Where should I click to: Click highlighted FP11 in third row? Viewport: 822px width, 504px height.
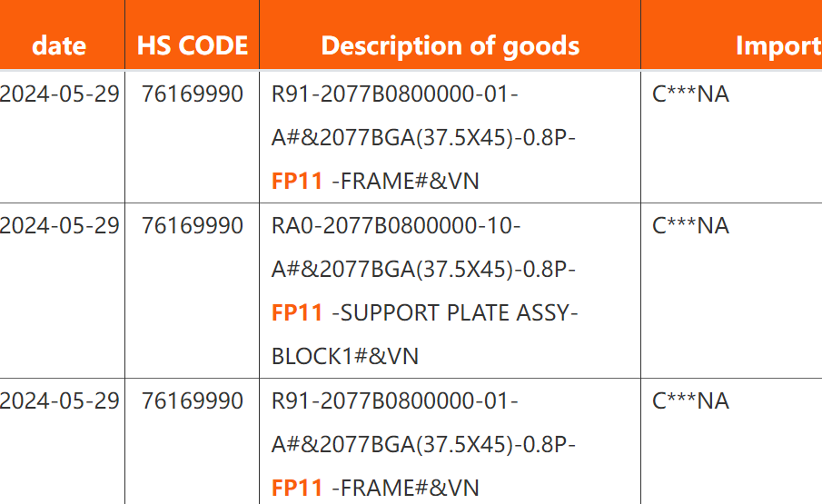[297, 489]
